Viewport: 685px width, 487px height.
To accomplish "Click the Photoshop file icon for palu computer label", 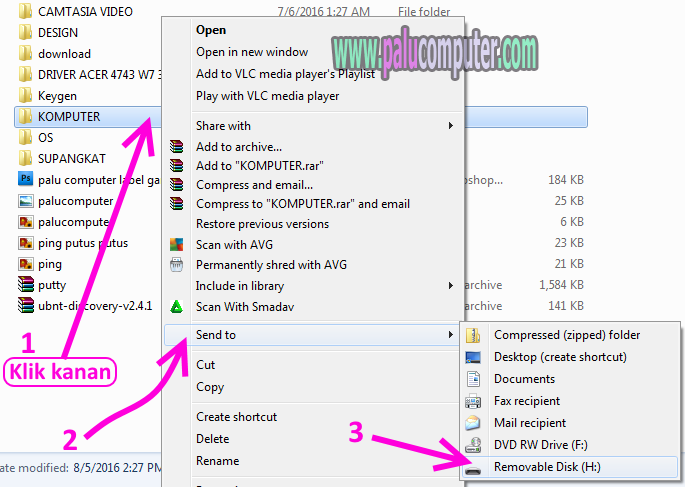I will coord(26,179).
